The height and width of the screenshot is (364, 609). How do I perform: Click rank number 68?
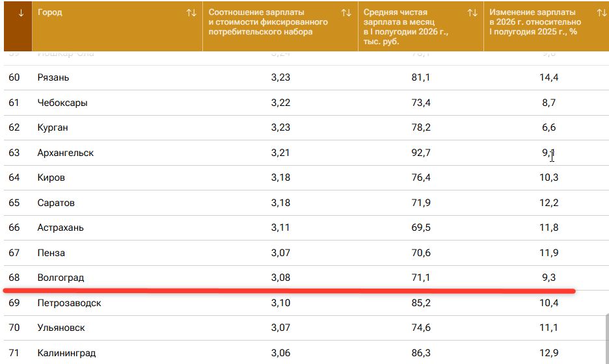coord(14,278)
